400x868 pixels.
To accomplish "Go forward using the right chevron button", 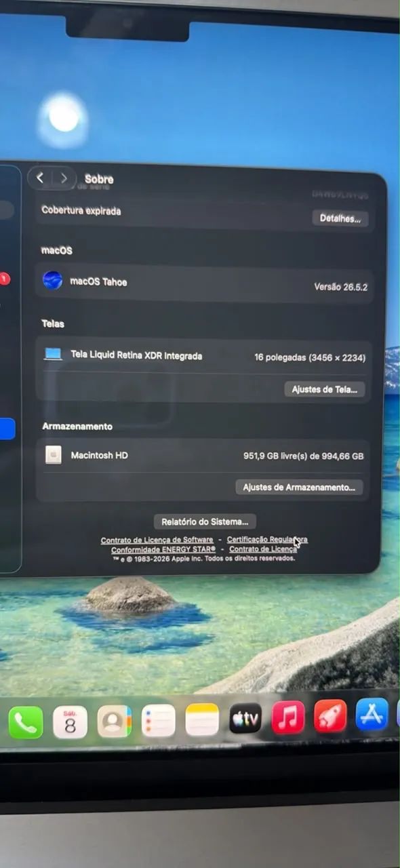I will click(x=64, y=178).
